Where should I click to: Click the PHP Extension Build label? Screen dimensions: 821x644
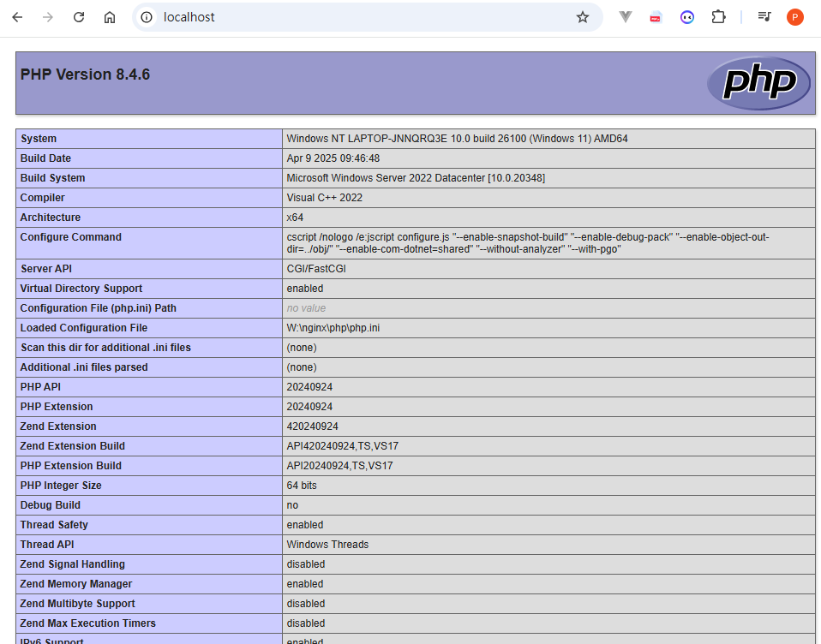click(70, 466)
